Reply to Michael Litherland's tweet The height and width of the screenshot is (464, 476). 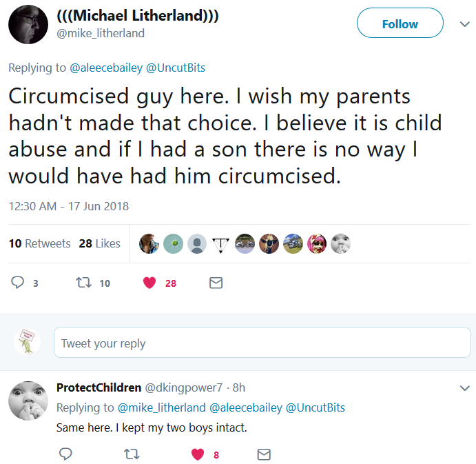coord(19,283)
